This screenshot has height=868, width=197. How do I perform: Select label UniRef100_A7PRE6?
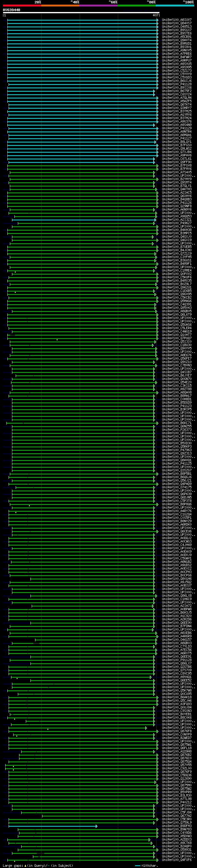coord(176,54)
